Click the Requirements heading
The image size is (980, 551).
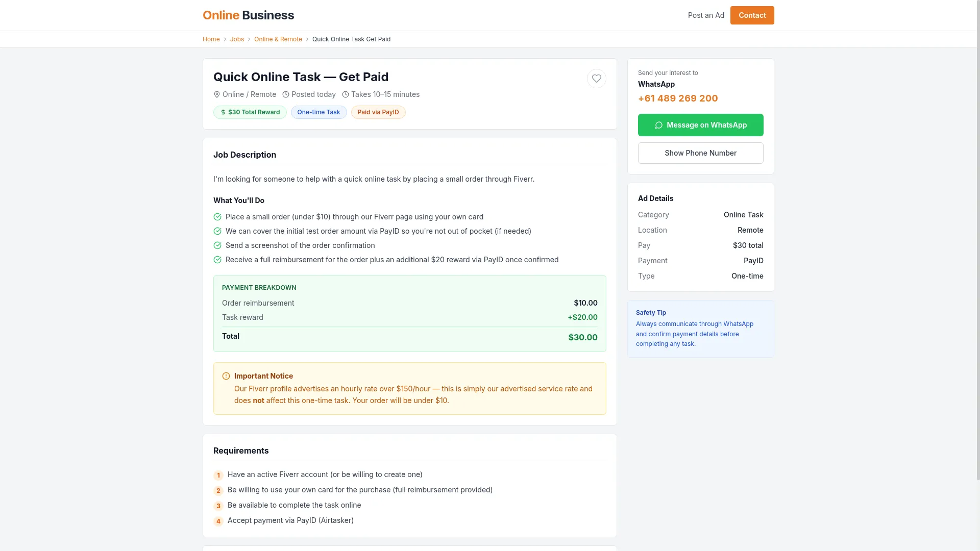[x=241, y=451]
